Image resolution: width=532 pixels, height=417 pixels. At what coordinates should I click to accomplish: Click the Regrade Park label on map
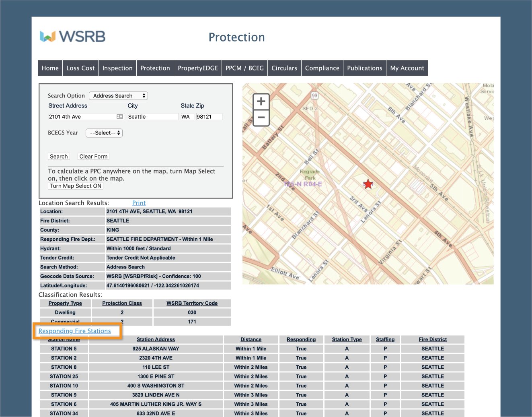pos(310,174)
